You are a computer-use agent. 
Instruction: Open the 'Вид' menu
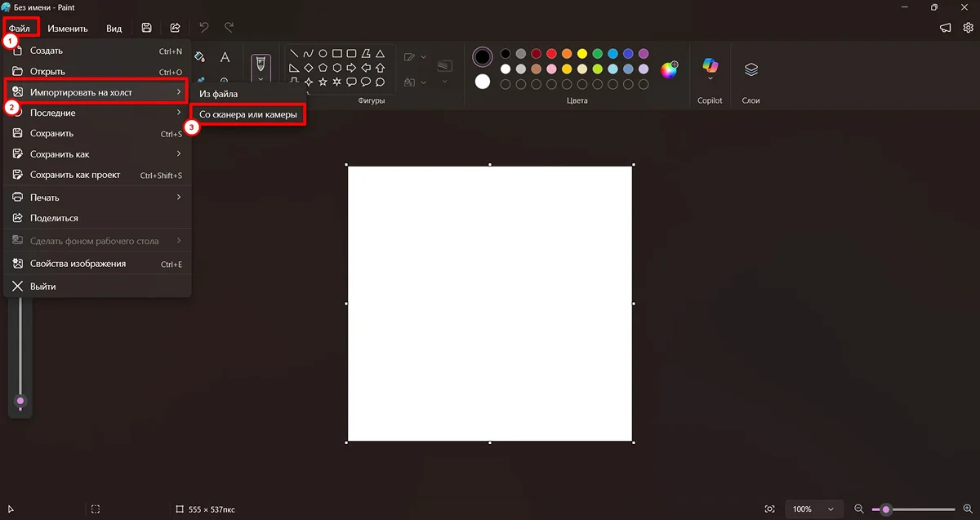114,29
